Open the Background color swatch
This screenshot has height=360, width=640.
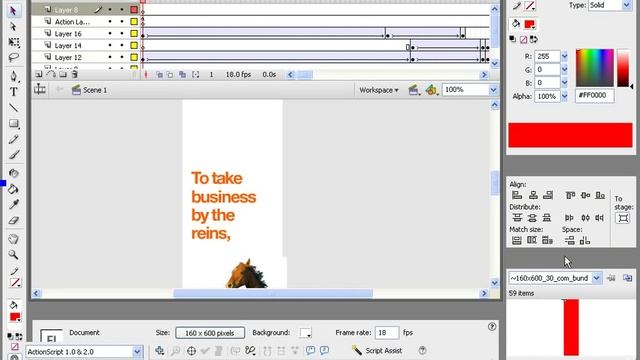(x=305, y=333)
